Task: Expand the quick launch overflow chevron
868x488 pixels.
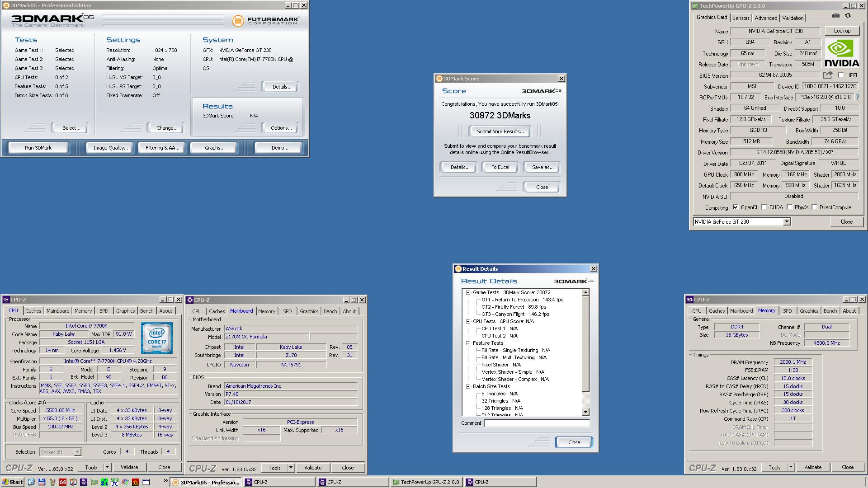Action: (165, 481)
